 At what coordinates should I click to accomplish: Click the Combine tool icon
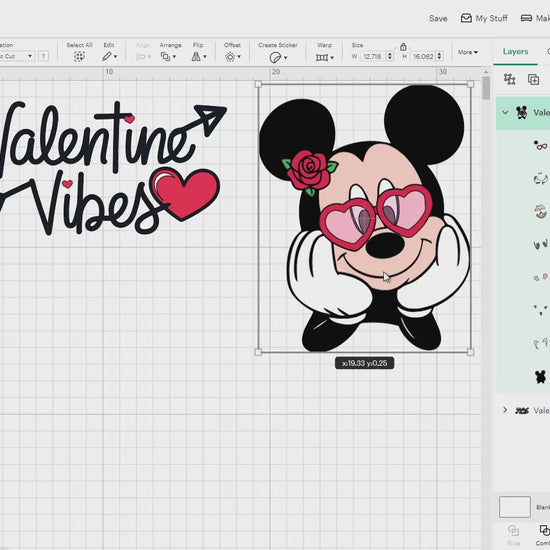544,530
